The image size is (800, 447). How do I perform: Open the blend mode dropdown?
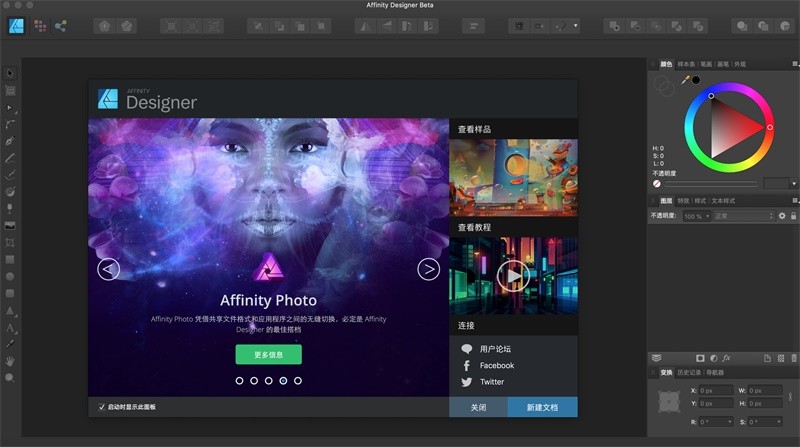(x=744, y=216)
